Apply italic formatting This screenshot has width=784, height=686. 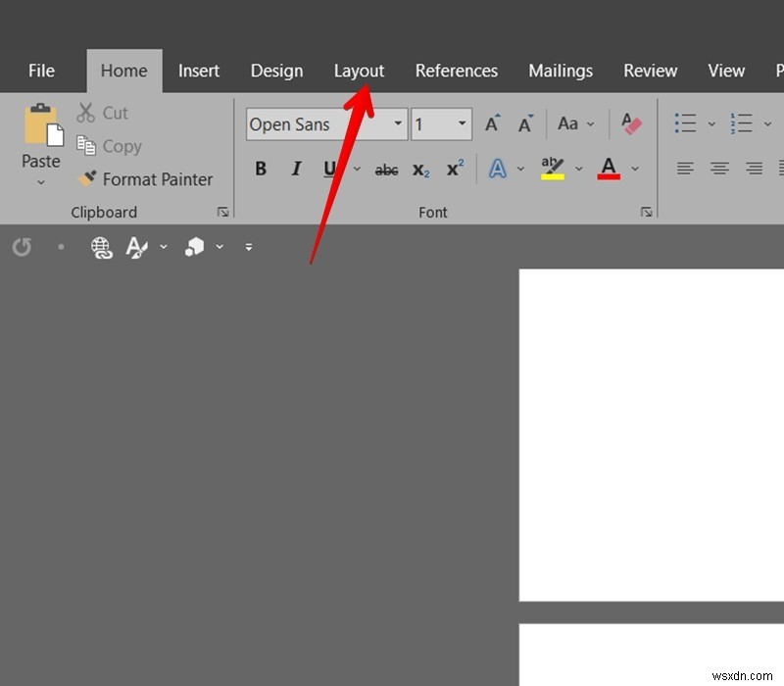coord(295,169)
